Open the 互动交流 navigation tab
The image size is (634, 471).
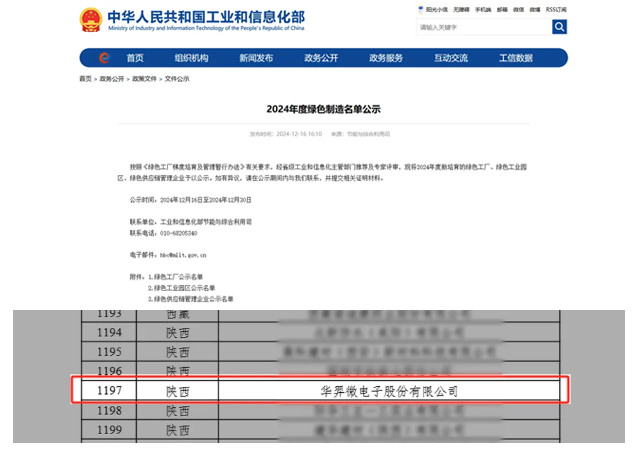pyautogui.click(x=451, y=58)
